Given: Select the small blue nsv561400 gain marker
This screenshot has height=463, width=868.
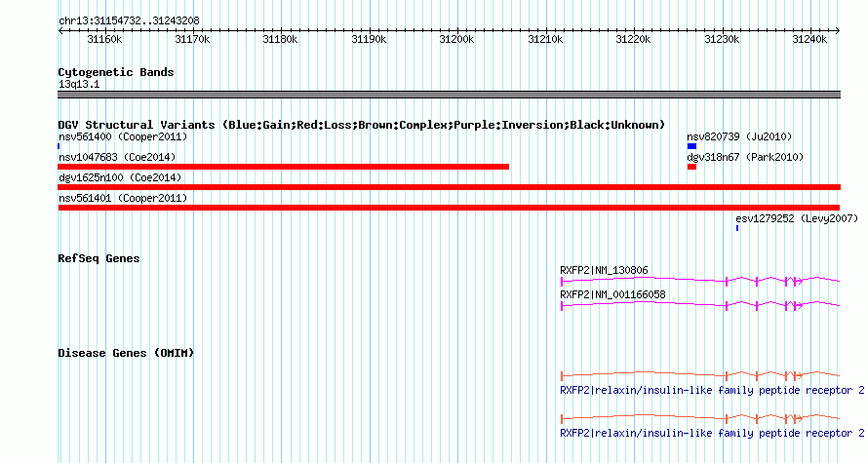Looking at the screenshot, I should tap(59, 146).
